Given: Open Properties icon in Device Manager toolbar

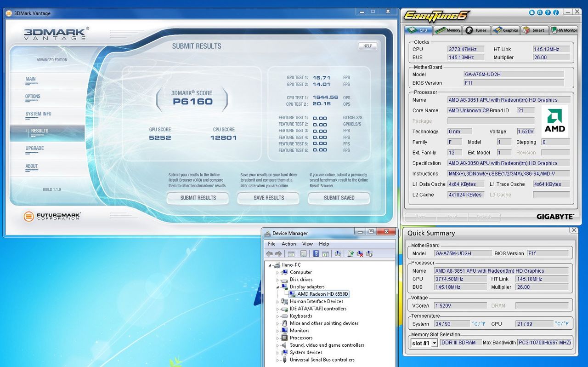Looking at the screenshot, I should coord(304,253).
